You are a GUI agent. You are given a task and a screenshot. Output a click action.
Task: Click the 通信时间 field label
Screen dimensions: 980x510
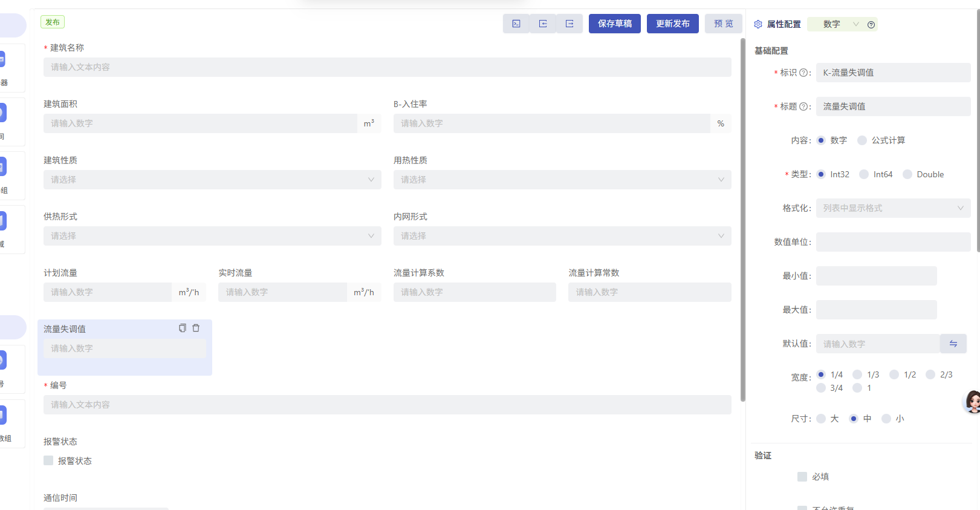pyautogui.click(x=60, y=498)
